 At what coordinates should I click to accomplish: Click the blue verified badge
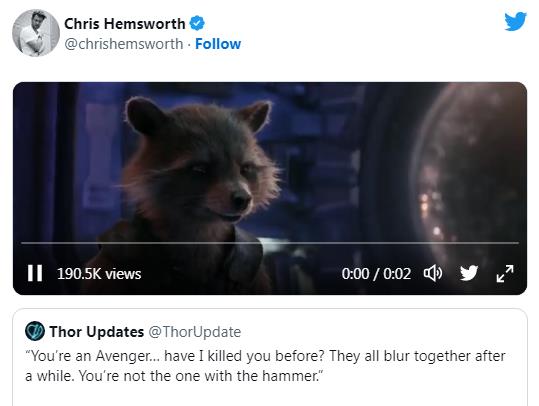(x=197, y=23)
